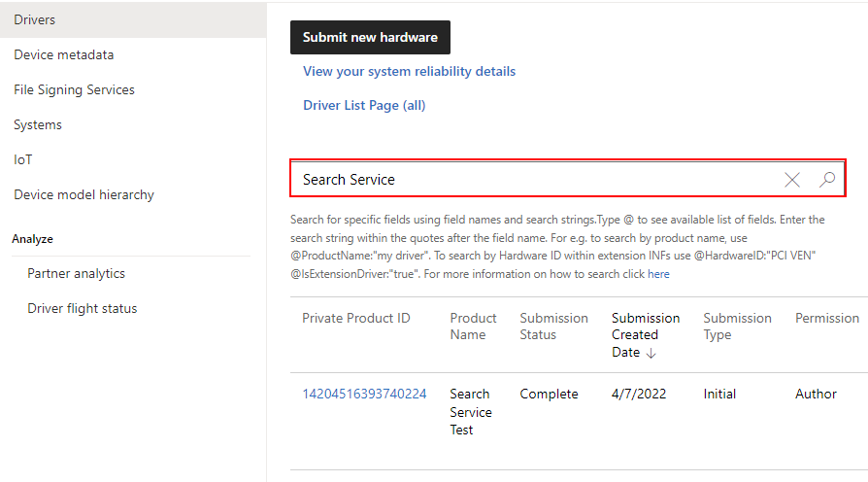Clear the search box with X icon
This screenshot has width=868, height=482.
click(x=792, y=180)
